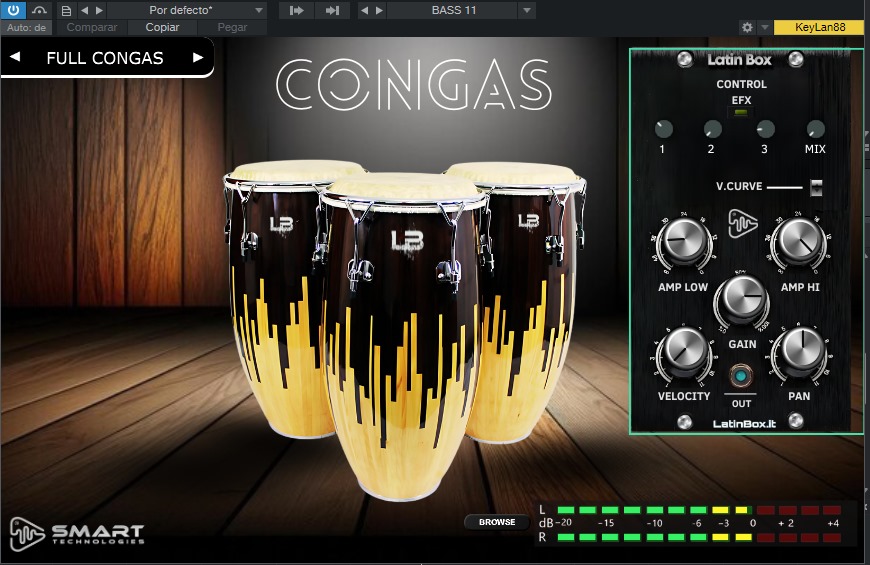Click the VELOCITY knob
Viewport: 870px width, 565px height.
[x=684, y=350]
